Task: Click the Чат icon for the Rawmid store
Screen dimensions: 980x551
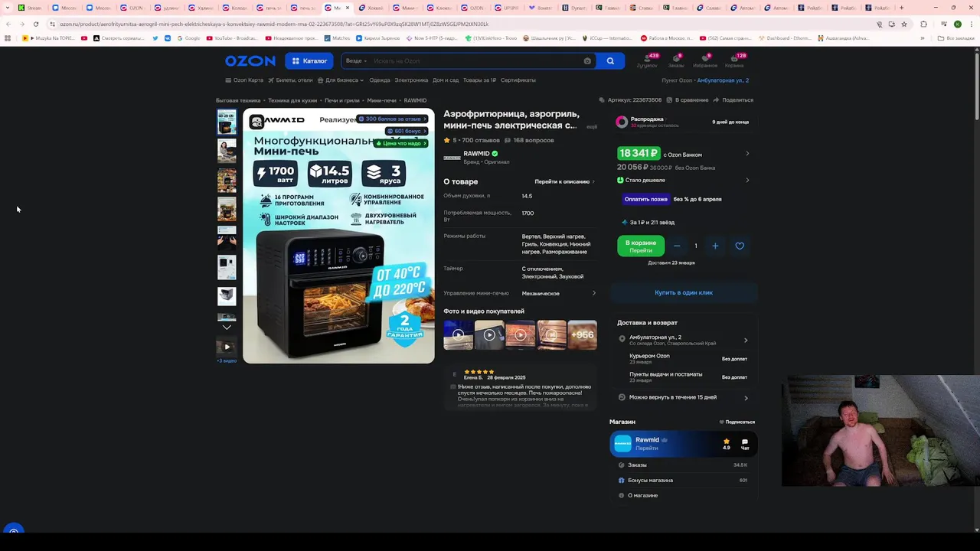Action: 744,444
